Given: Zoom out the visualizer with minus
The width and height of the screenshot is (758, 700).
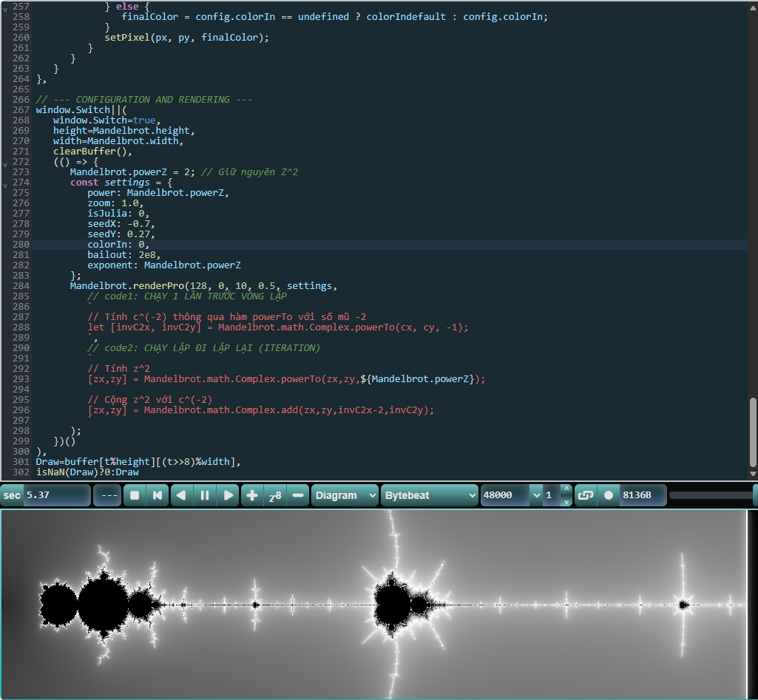Looking at the screenshot, I should click(297, 495).
